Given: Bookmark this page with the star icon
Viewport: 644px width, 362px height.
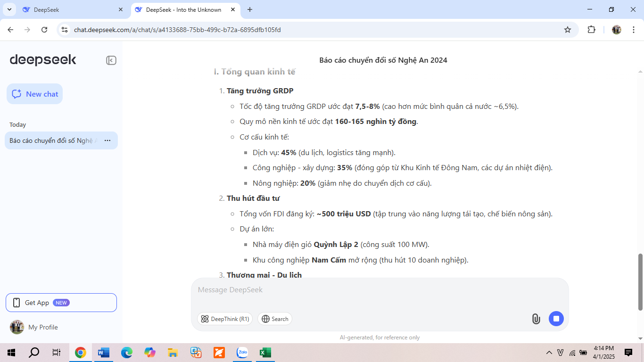Looking at the screenshot, I should (568, 30).
